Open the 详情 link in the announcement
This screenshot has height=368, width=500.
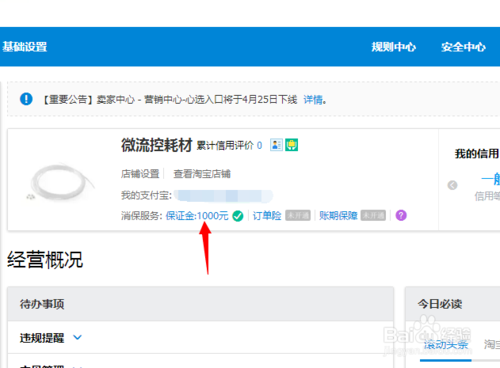tap(313, 99)
